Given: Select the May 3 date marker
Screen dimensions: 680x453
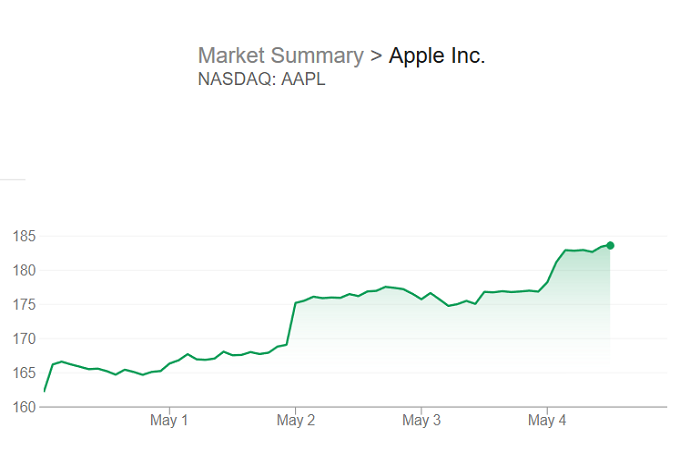Looking at the screenshot, I should point(421,421).
